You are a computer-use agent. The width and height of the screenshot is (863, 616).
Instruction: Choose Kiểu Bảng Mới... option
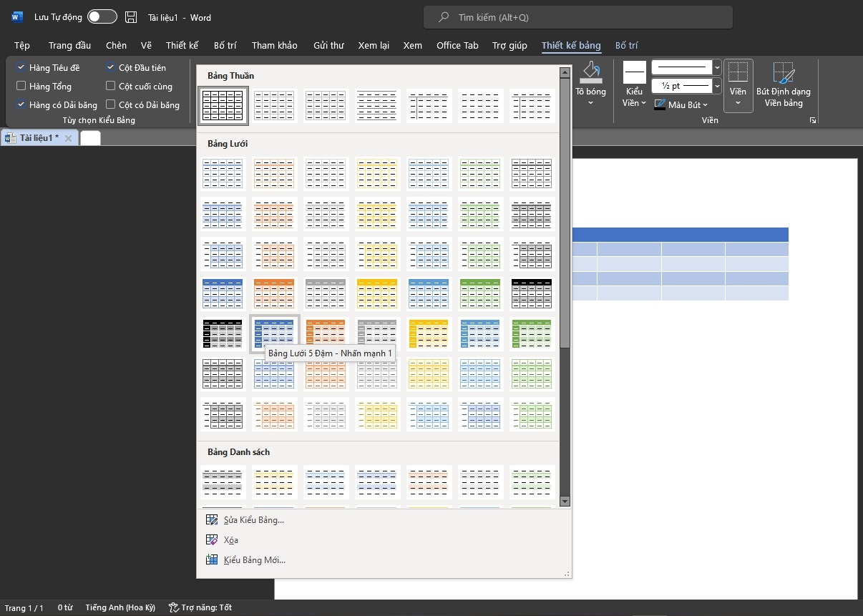254,560
